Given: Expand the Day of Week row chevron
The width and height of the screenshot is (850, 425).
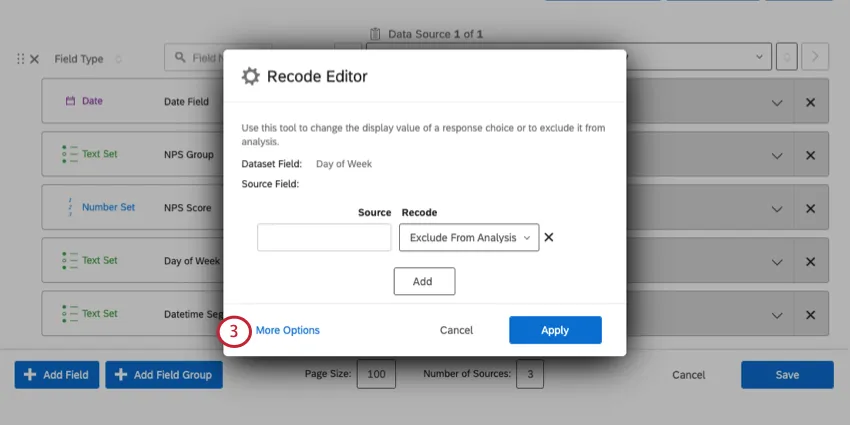Looking at the screenshot, I should (x=777, y=262).
